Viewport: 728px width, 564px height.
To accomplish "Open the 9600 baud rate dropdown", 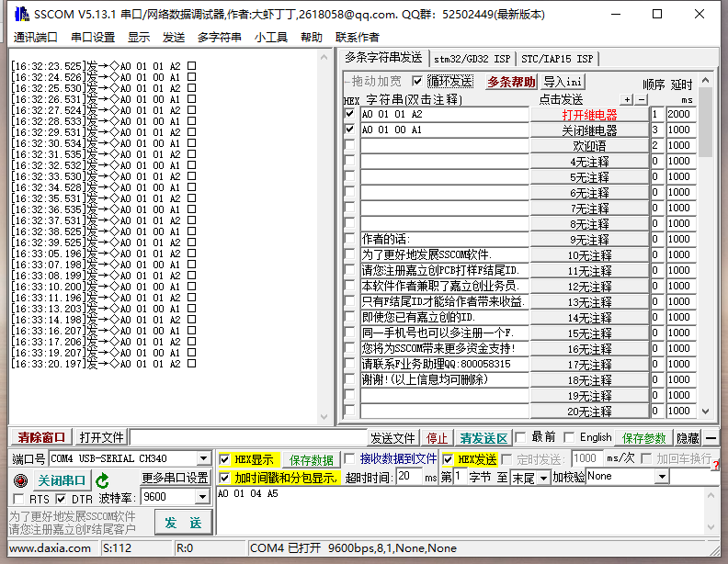I will tap(202, 497).
